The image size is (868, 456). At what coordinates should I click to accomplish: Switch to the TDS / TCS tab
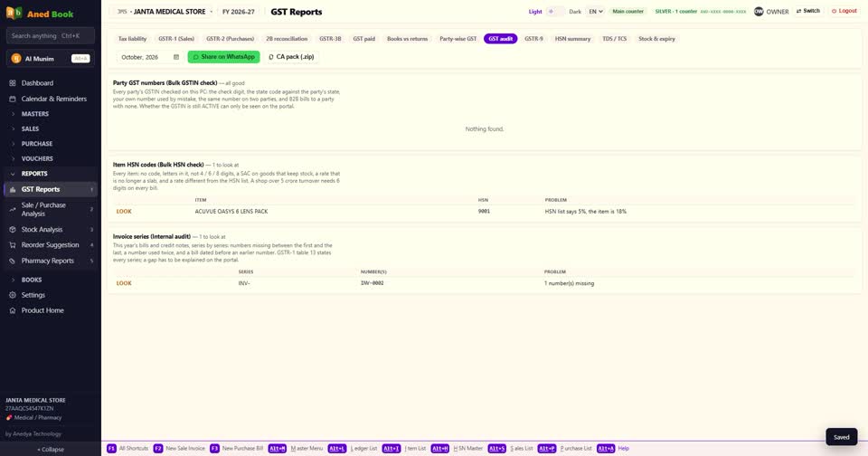[615, 39]
